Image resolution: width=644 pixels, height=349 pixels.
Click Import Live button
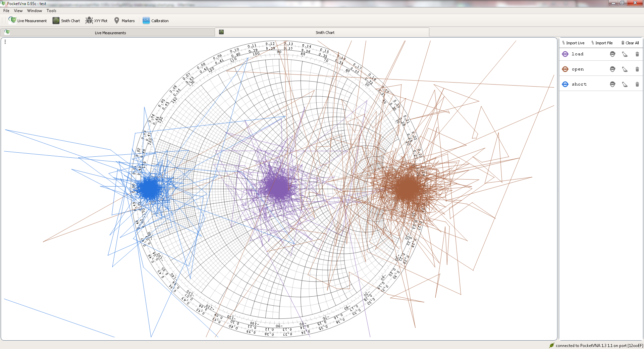(x=573, y=43)
